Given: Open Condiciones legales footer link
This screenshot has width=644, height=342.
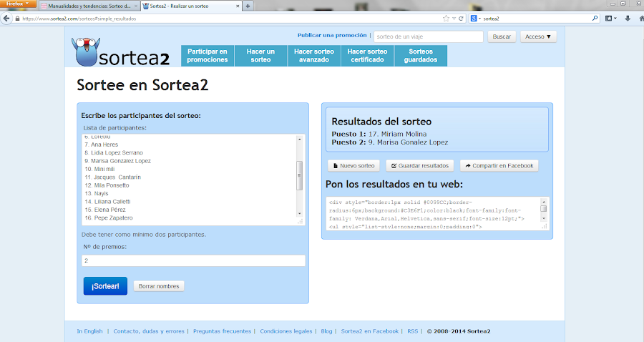Looking at the screenshot, I should (286, 331).
